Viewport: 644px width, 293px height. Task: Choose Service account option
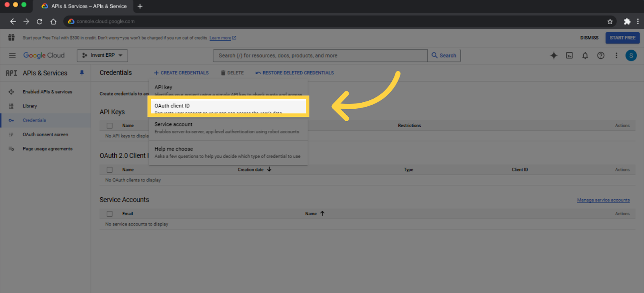(x=228, y=128)
